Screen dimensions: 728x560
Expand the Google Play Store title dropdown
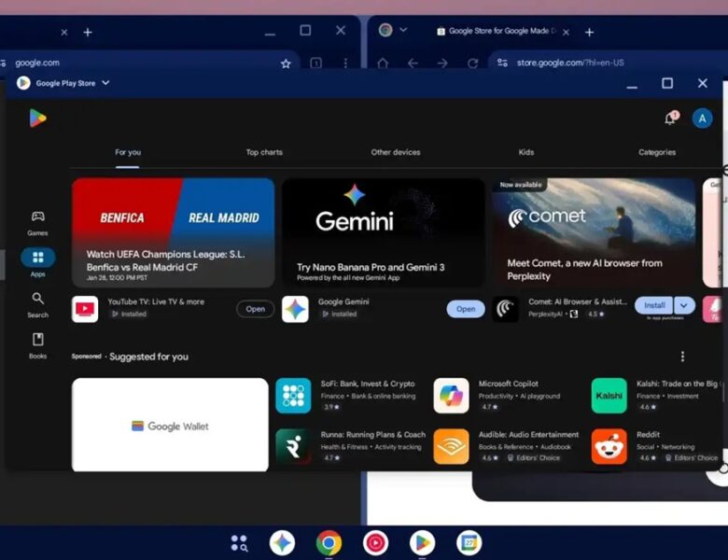105,83
